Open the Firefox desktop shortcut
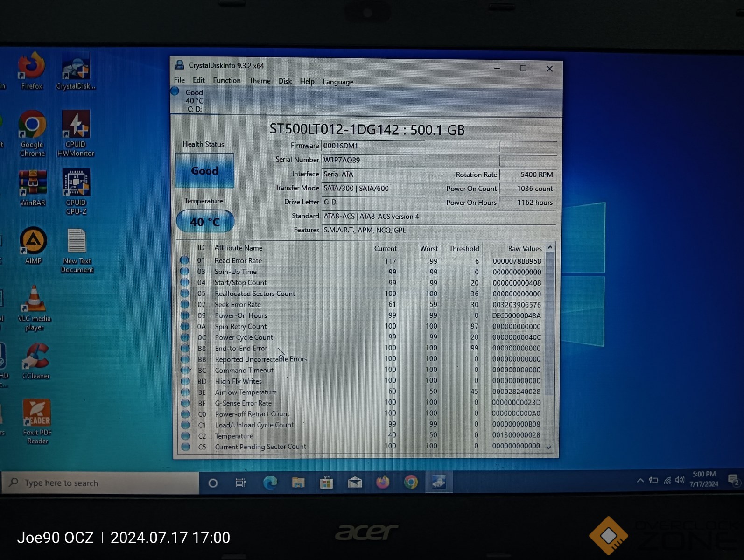This screenshot has height=560, width=744. [31, 70]
